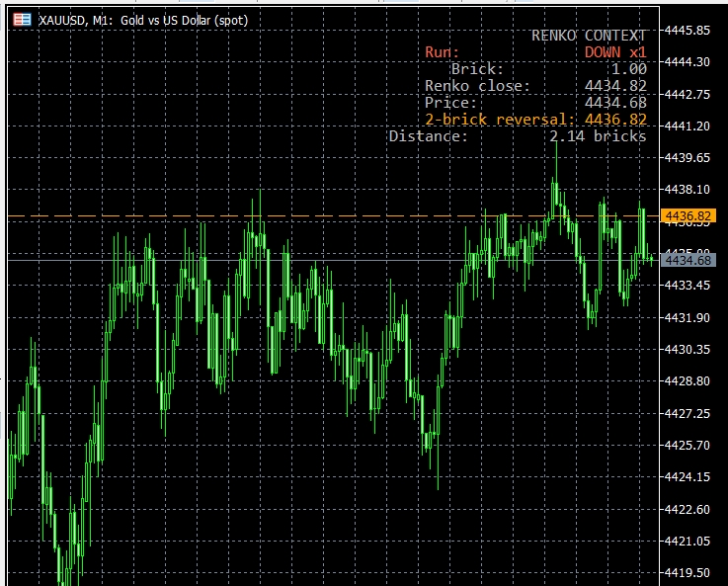
Task: Click the 4444.30 price scale label
Action: [688, 61]
